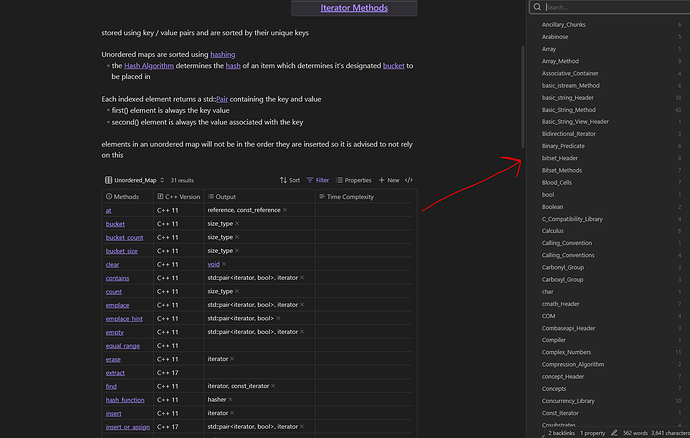This screenshot has height=438, width=690.
Task: Click '2 backlinks' in the status bar
Action: tap(562, 433)
